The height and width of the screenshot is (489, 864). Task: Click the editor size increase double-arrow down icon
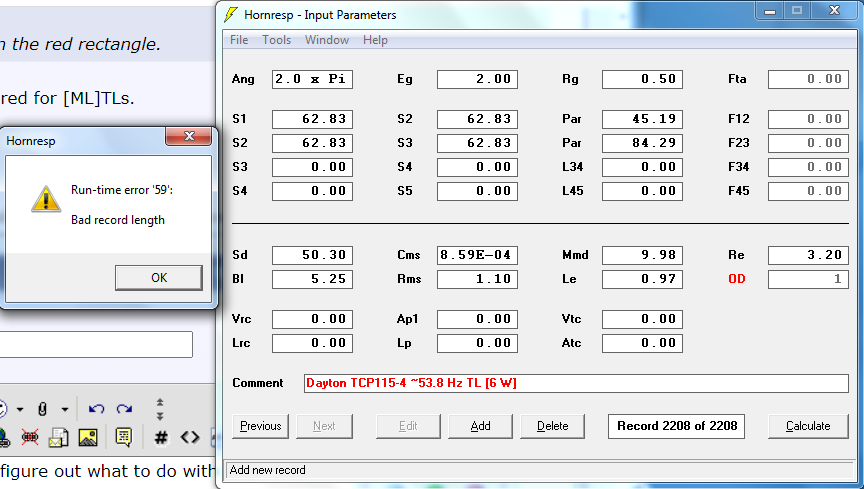(160, 416)
